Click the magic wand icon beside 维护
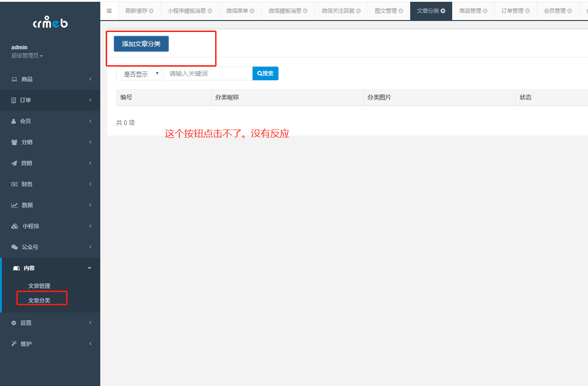The image size is (588, 386). click(14, 344)
